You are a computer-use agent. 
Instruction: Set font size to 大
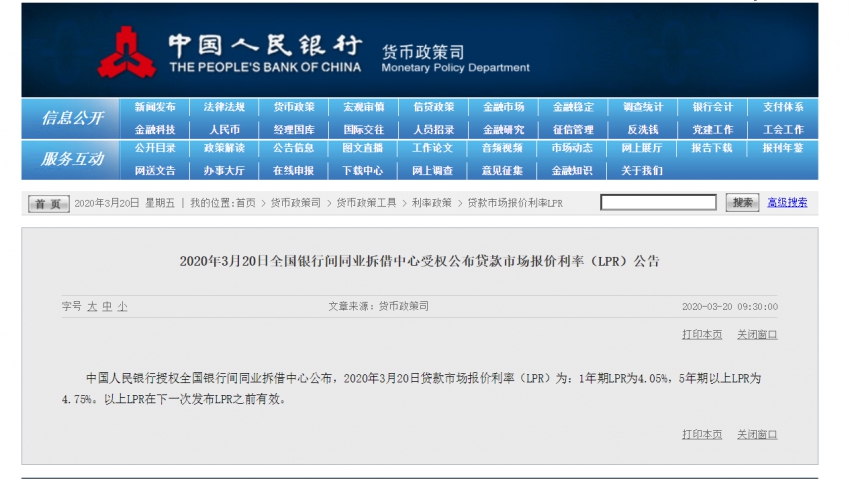tap(92, 307)
